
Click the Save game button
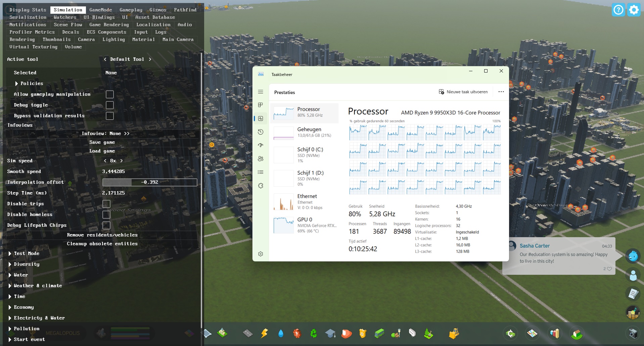click(x=102, y=142)
